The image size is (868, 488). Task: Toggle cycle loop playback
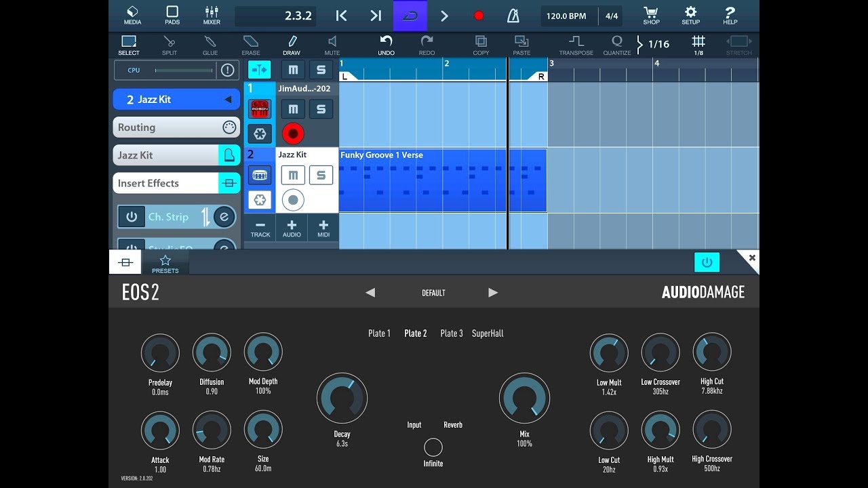coord(410,16)
